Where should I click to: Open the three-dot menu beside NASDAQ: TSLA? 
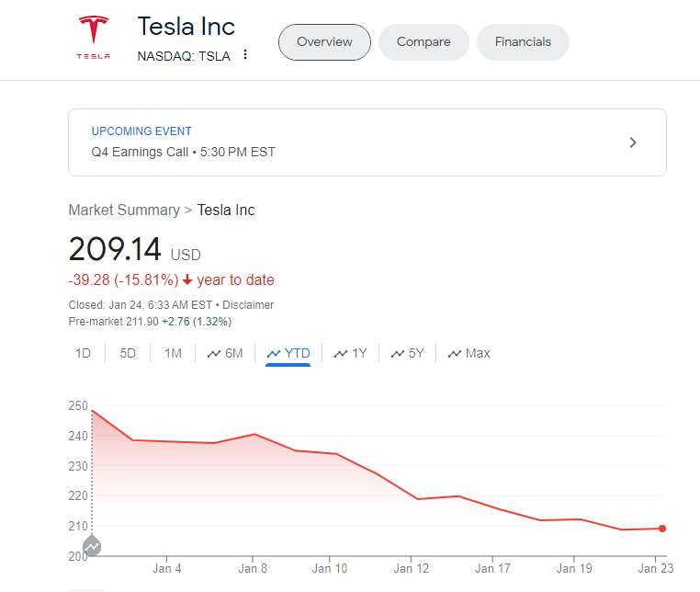point(245,55)
